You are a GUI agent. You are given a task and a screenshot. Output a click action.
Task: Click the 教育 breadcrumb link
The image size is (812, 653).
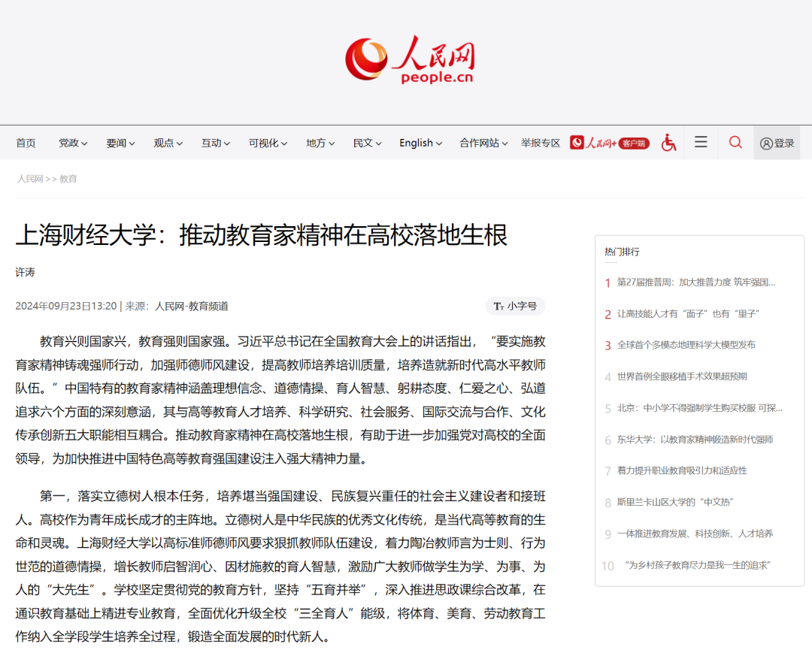point(68,179)
